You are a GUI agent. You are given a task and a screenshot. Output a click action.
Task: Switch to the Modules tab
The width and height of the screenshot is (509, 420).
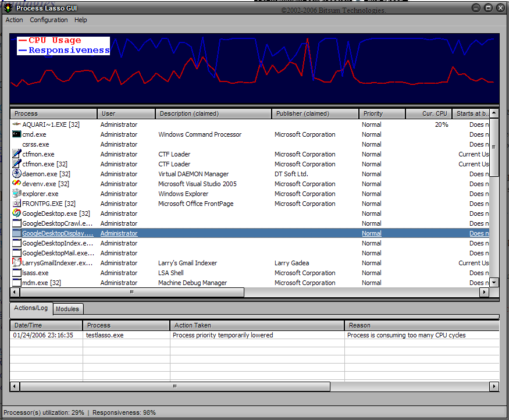[x=68, y=309]
